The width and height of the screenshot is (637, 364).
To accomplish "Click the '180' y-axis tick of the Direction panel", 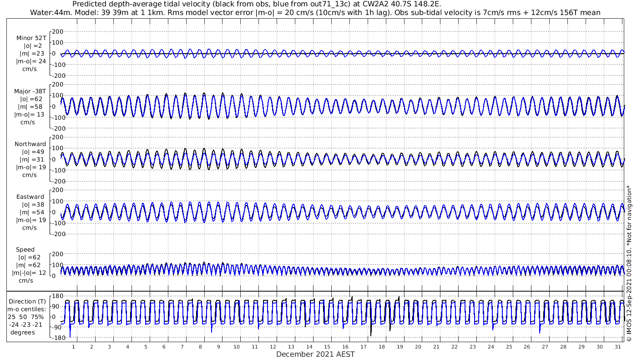I will (57, 296).
